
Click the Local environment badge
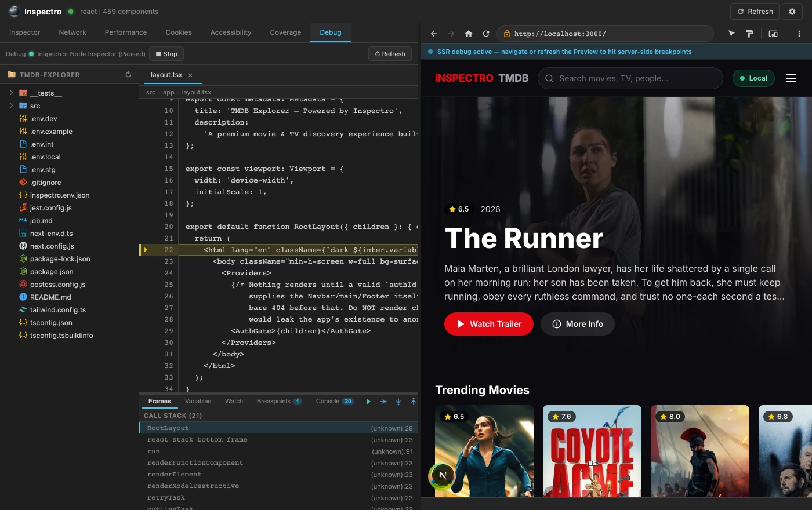(753, 78)
